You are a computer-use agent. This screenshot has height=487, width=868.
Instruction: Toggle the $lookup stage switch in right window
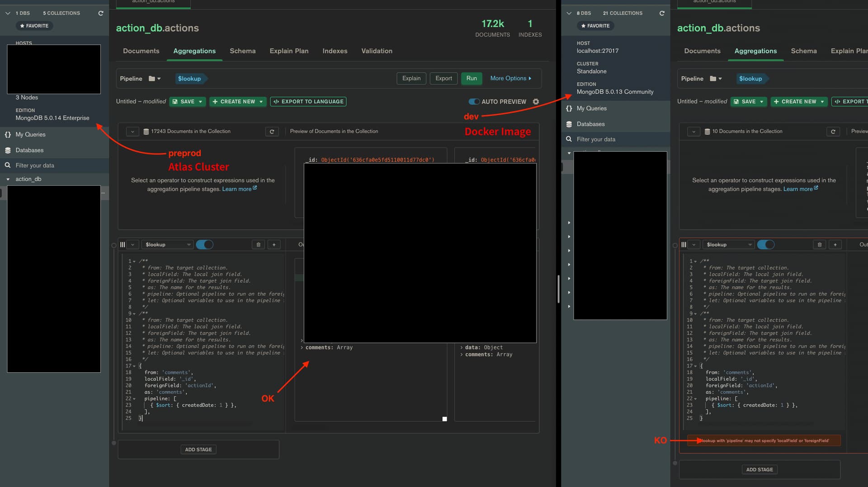coord(765,244)
